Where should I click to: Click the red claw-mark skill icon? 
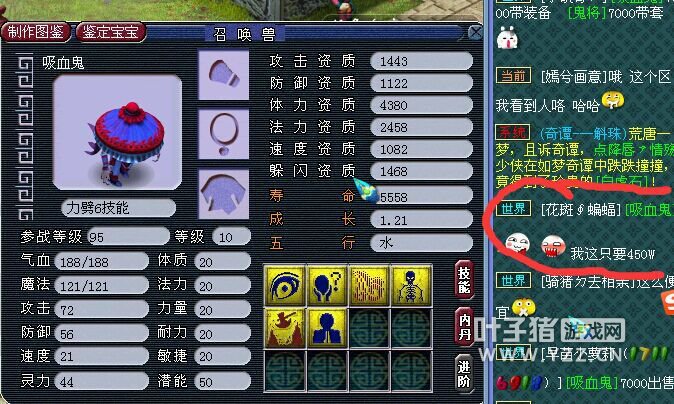tap(369, 285)
